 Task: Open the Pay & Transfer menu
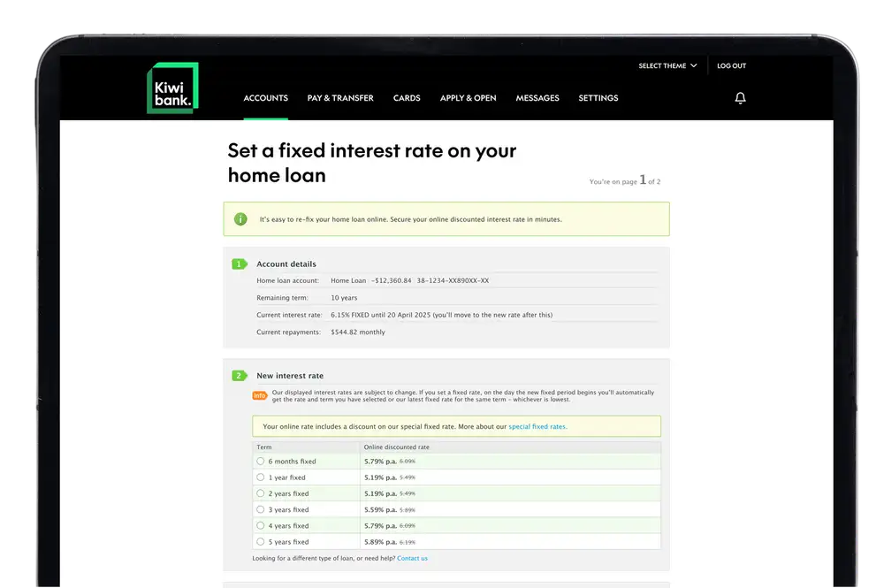[340, 98]
